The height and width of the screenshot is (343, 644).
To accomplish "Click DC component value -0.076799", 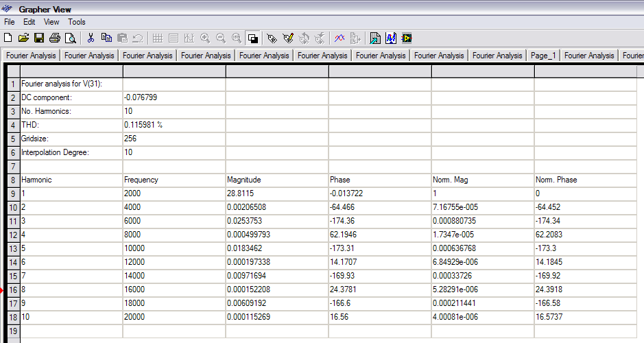I will click(174, 97).
